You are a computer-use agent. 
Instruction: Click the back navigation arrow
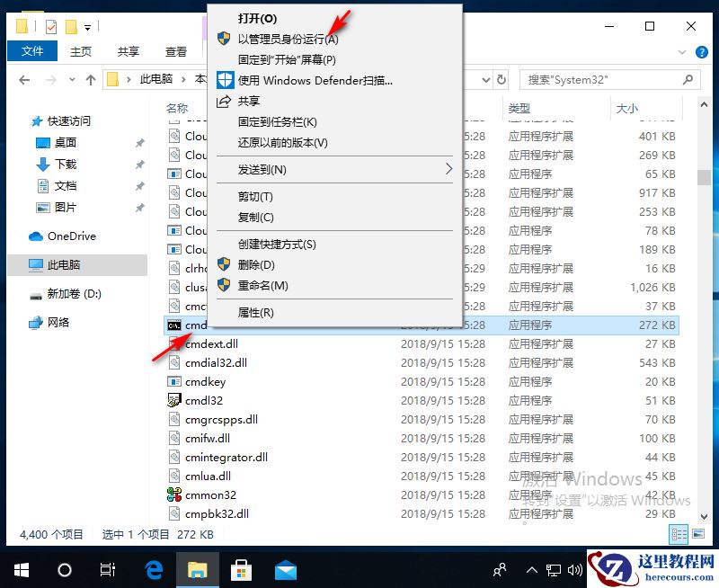point(24,81)
